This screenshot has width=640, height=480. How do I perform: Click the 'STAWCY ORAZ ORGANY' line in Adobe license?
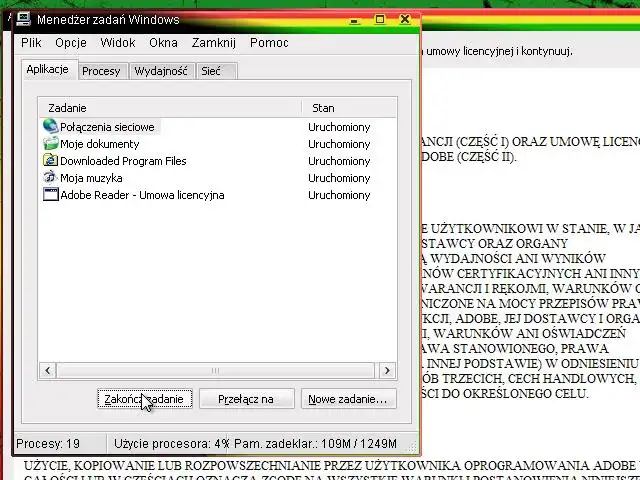click(494, 243)
